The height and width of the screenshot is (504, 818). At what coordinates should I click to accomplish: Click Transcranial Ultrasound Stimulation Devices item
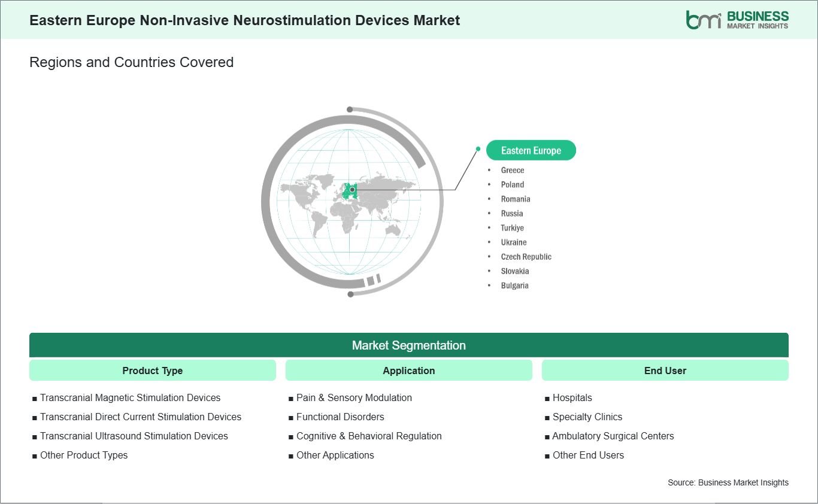[x=134, y=436]
